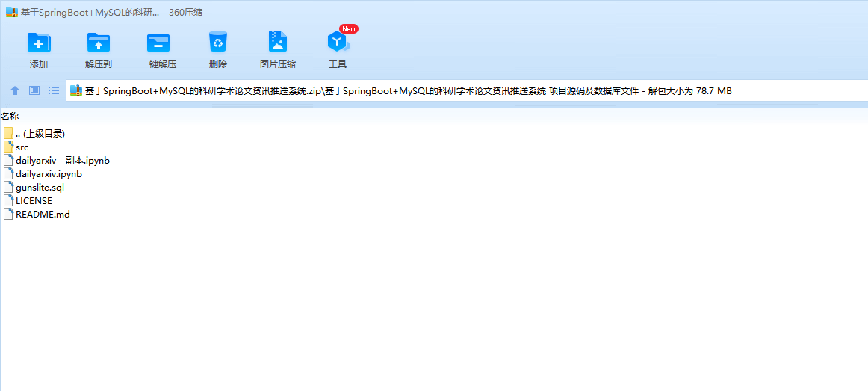Click the archive path address field
The height and width of the screenshot is (391, 868).
(467, 90)
